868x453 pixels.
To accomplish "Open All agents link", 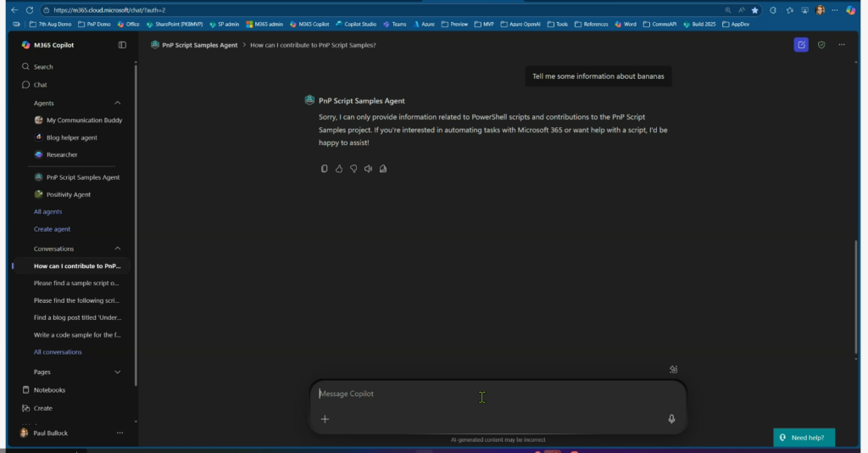I will [47, 211].
